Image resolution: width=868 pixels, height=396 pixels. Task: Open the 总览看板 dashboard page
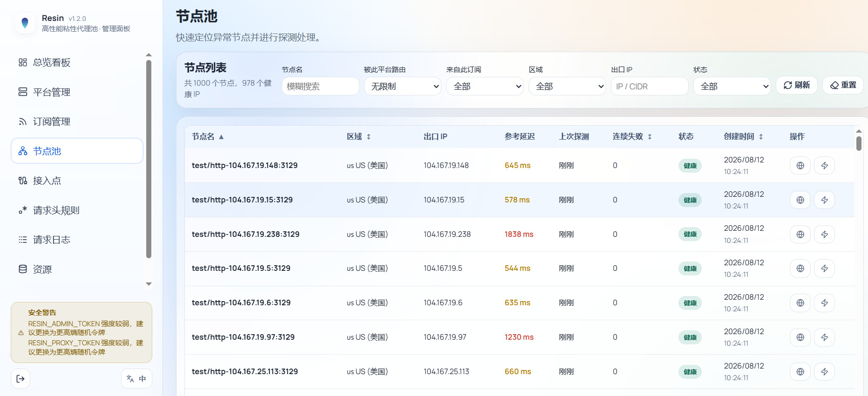pyautogui.click(x=77, y=62)
